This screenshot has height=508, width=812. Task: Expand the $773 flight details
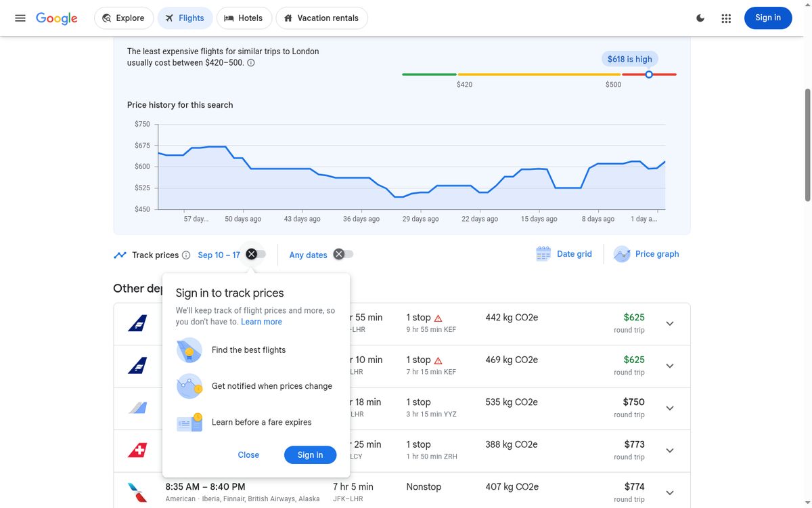coord(670,450)
